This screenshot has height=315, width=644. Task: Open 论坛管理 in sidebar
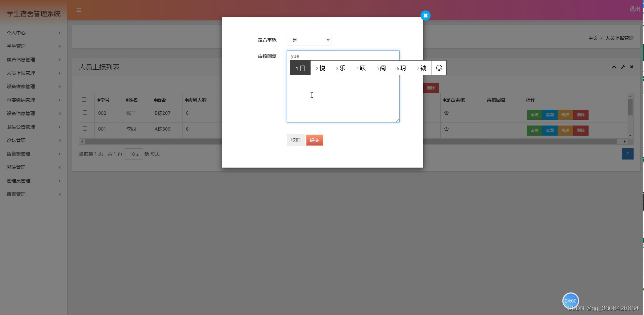(x=34, y=140)
